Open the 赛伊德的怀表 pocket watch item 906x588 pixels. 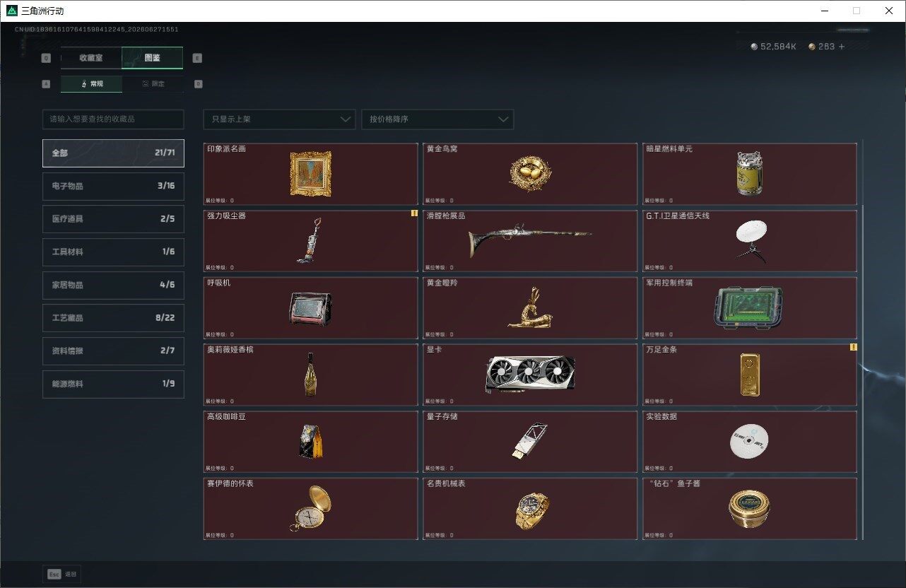click(x=311, y=509)
